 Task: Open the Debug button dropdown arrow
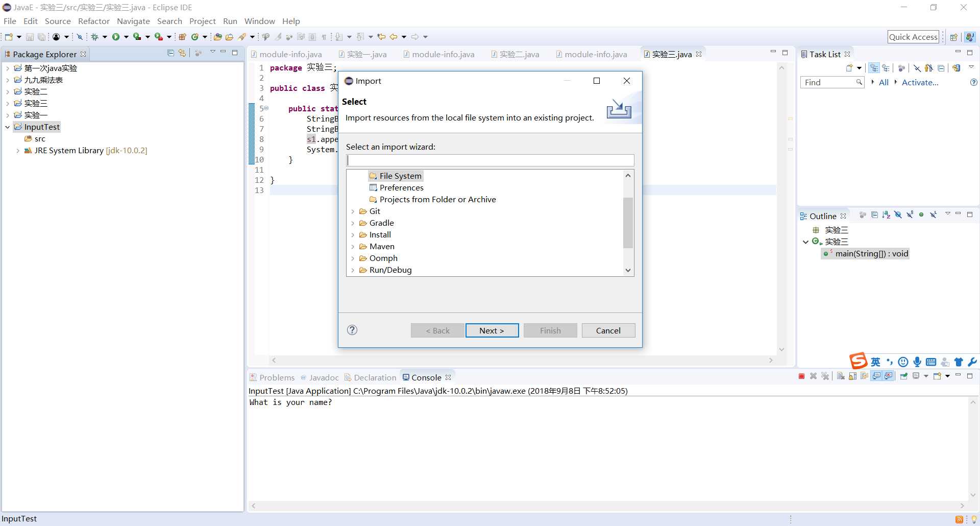pos(105,37)
